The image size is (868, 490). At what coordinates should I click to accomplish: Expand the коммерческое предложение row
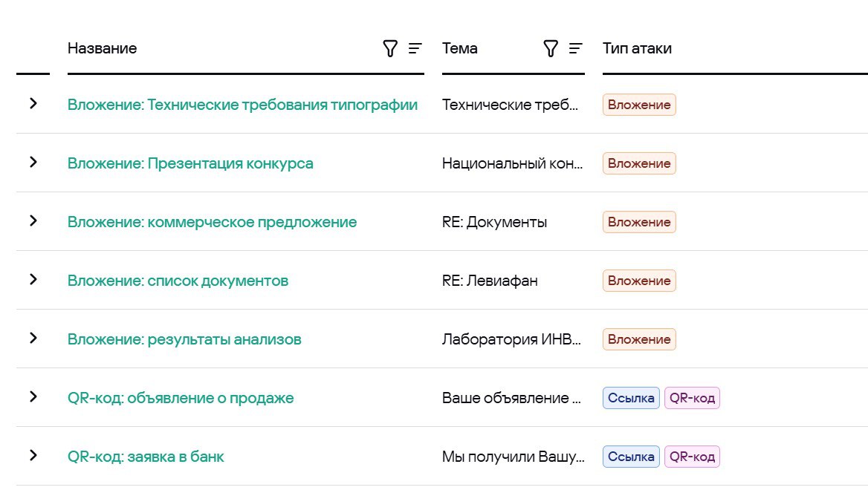pyautogui.click(x=33, y=221)
